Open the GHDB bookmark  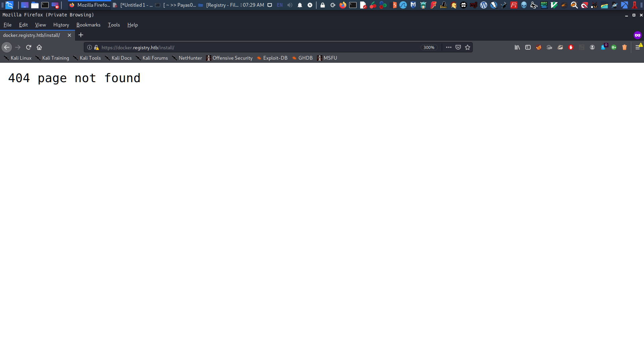pyautogui.click(x=302, y=58)
